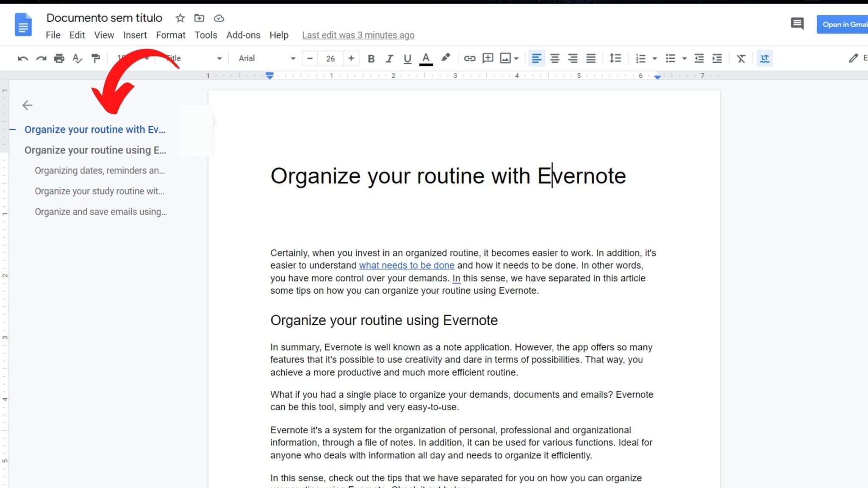This screenshot has height=488, width=868.
Task: Open the Edit menu
Action: [x=77, y=35]
